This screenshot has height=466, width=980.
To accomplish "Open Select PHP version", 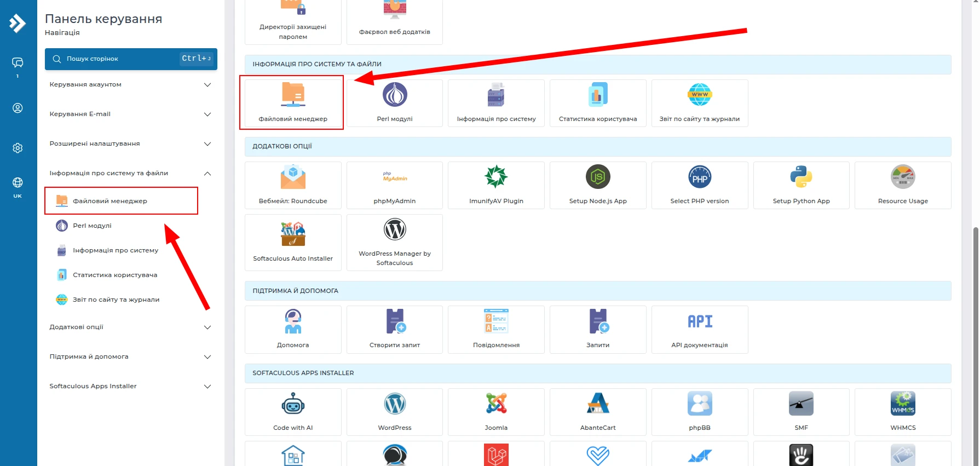I will [x=700, y=185].
